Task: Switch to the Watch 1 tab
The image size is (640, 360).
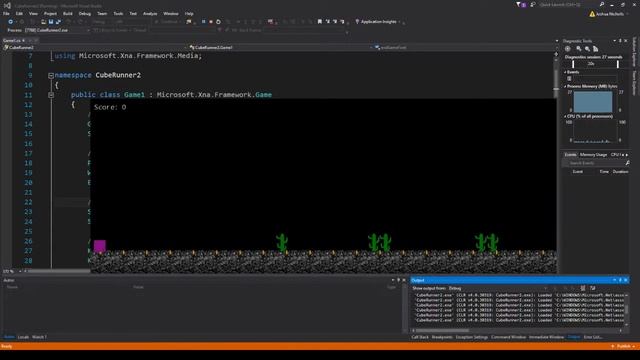Action: (x=39, y=337)
